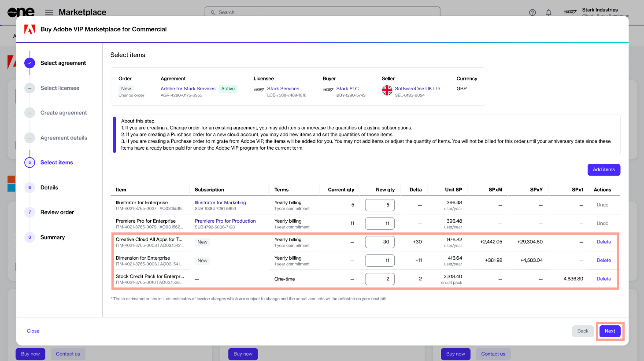Delete the Creative Cloud All Apps item

[603, 242]
